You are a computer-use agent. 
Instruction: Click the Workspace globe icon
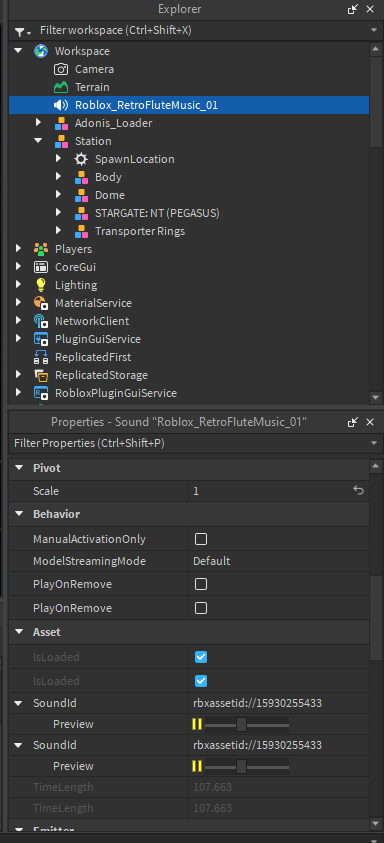(x=41, y=51)
